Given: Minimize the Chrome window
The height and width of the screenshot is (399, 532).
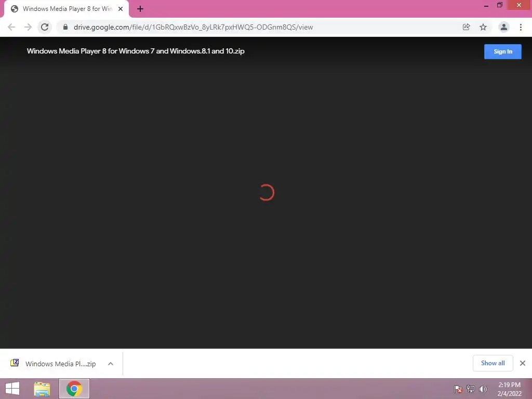Looking at the screenshot, I should [x=486, y=5].
